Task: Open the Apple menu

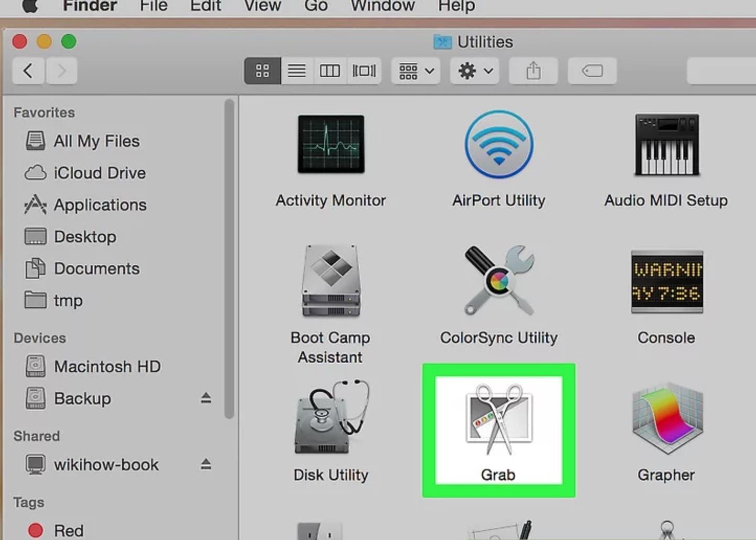Action: tap(30, 6)
